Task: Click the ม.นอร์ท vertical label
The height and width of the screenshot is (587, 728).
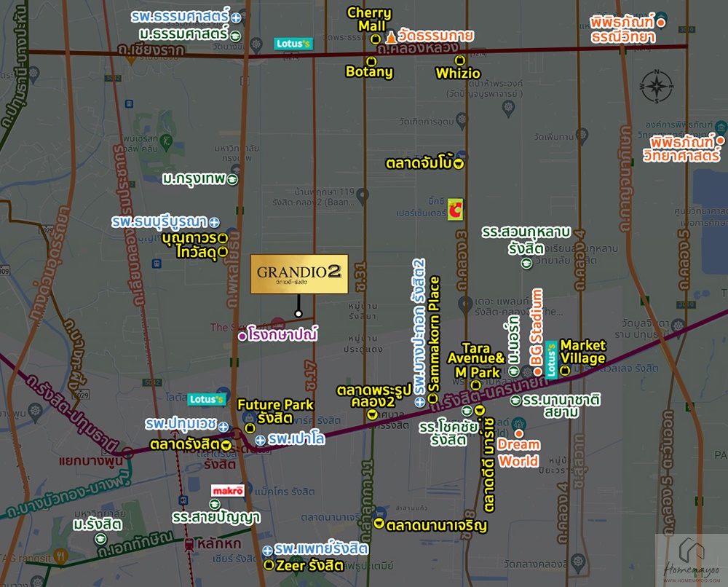Action: (513, 340)
